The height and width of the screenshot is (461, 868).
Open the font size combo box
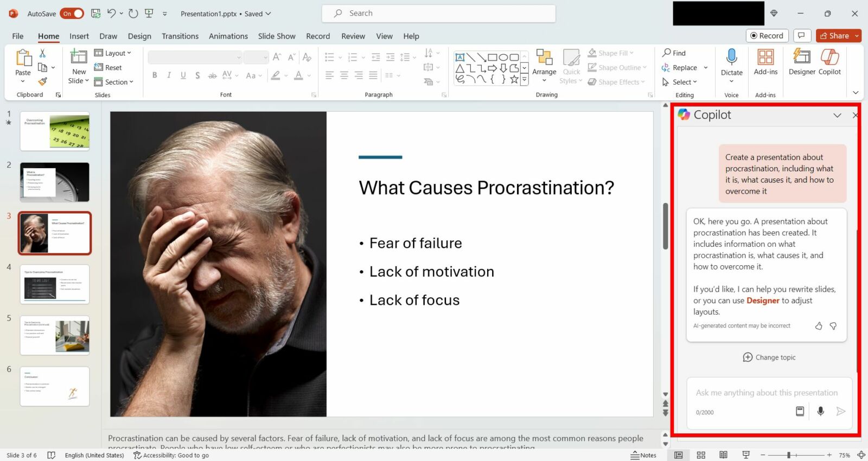[x=256, y=57]
